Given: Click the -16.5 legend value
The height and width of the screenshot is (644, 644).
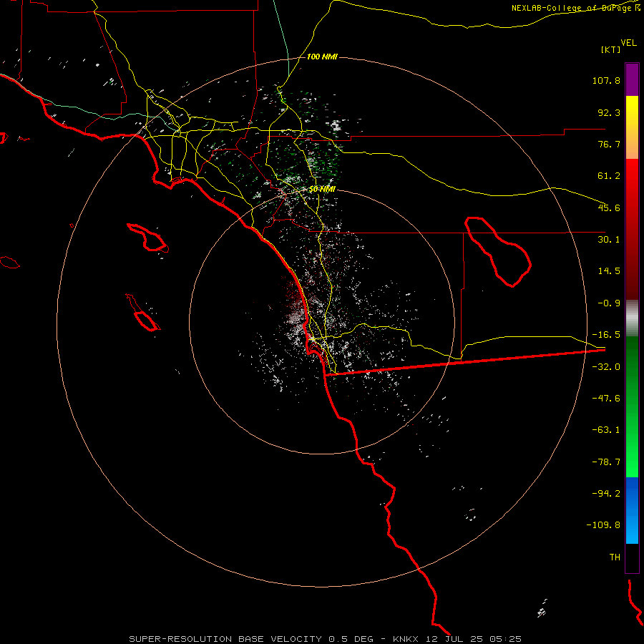Looking at the screenshot, I should click(606, 335).
